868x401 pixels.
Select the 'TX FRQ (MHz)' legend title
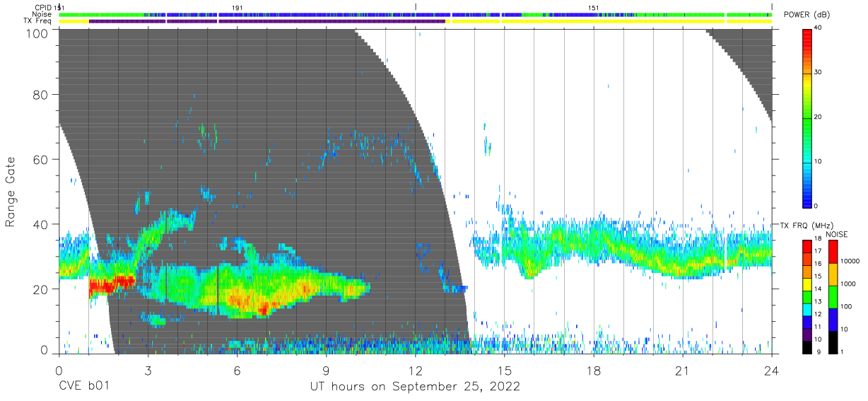point(805,225)
